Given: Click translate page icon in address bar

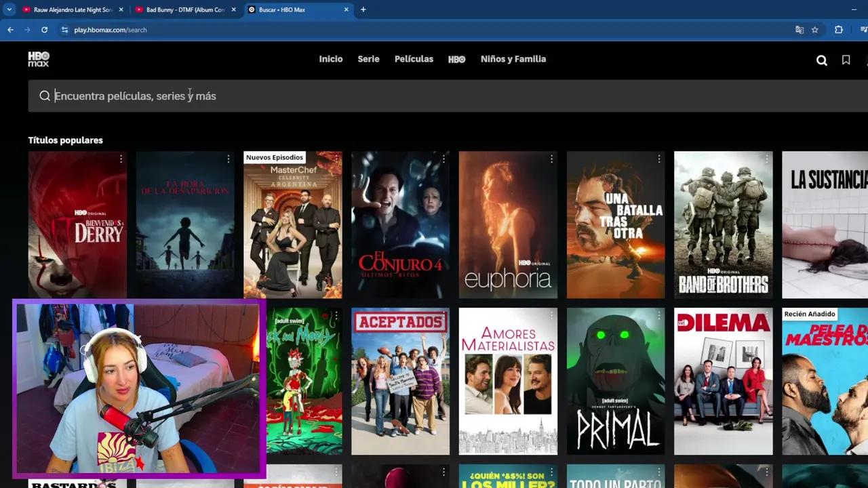Looking at the screenshot, I should [800, 30].
